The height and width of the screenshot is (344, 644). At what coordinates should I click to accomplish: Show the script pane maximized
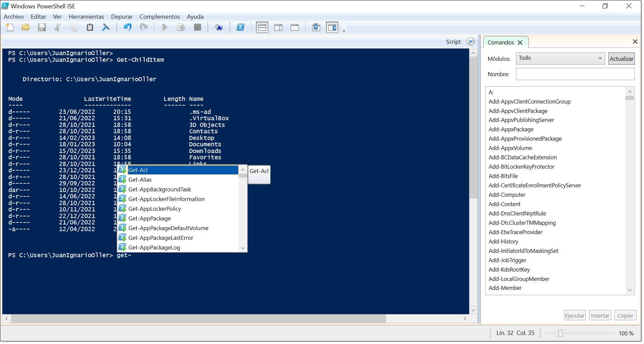pyautogui.click(x=295, y=27)
